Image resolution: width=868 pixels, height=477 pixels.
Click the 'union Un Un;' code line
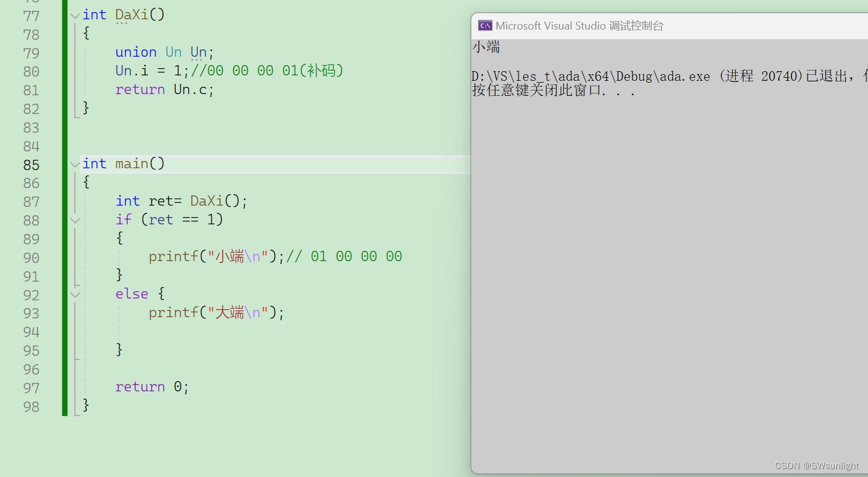coord(165,52)
